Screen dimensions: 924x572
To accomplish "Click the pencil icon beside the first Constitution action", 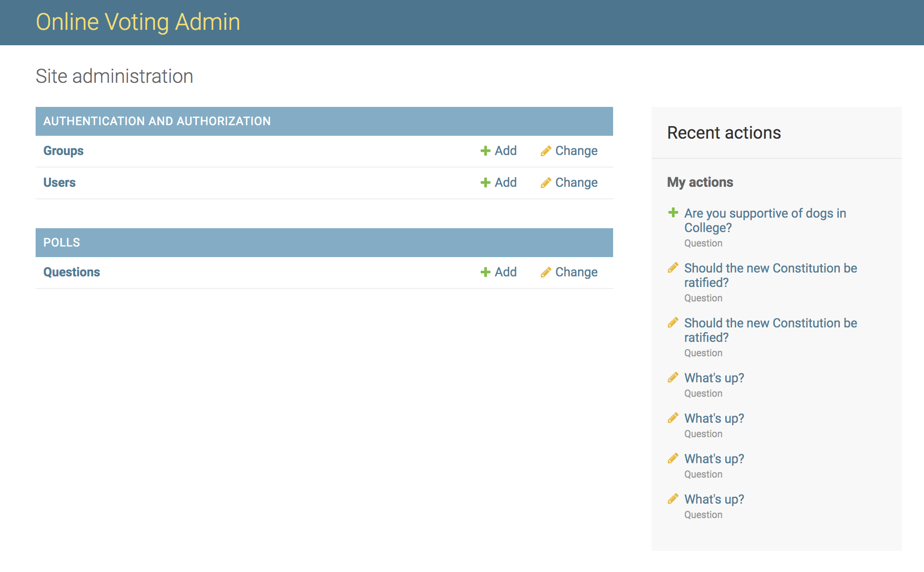I will [x=673, y=268].
